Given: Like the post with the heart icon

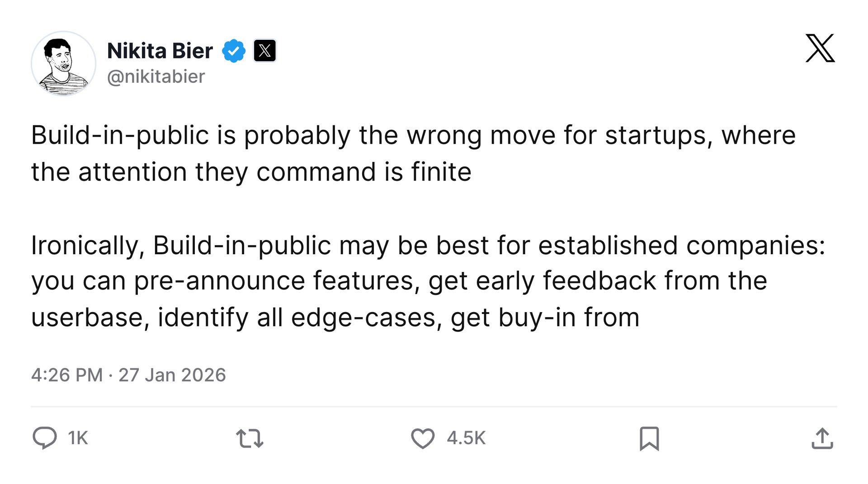Looking at the screenshot, I should pyautogui.click(x=423, y=438).
